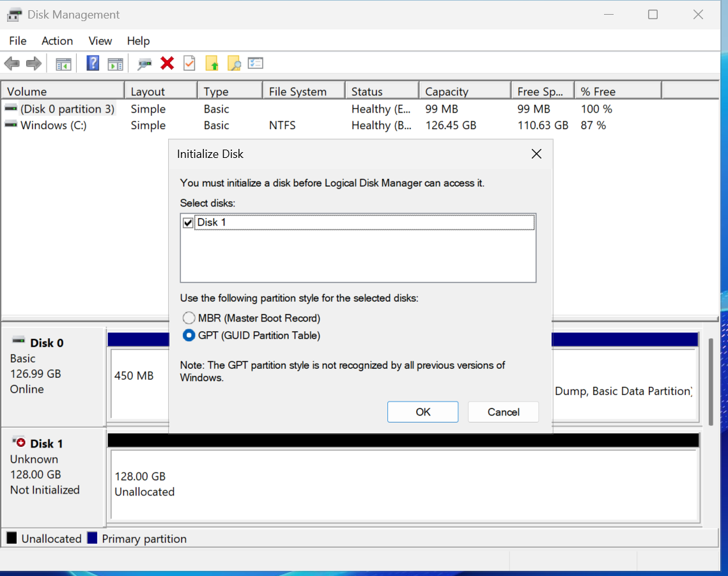Close the Disk Management window

point(698,15)
